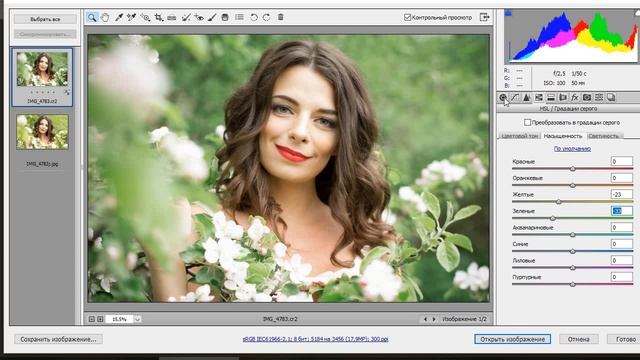The width and height of the screenshot is (640, 360).
Task: Adjust the Зеленые saturation slider
Action: click(553, 218)
